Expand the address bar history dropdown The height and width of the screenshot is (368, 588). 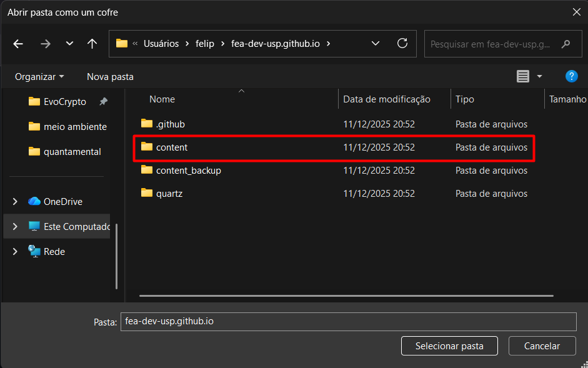[x=376, y=44]
